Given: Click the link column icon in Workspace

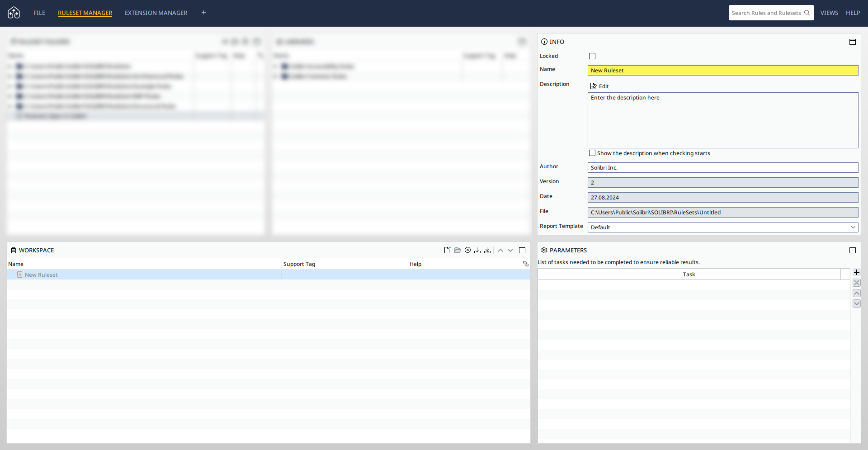Looking at the screenshot, I should (526, 264).
